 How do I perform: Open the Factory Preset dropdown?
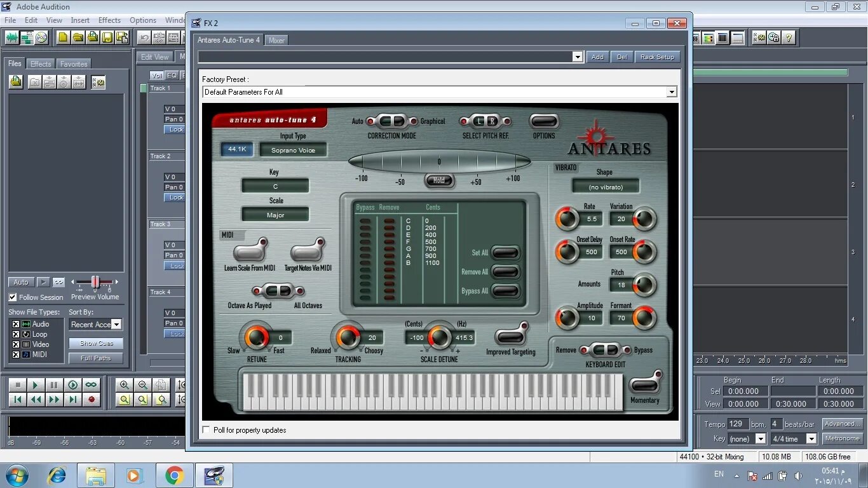pyautogui.click(x=672, y=92)
